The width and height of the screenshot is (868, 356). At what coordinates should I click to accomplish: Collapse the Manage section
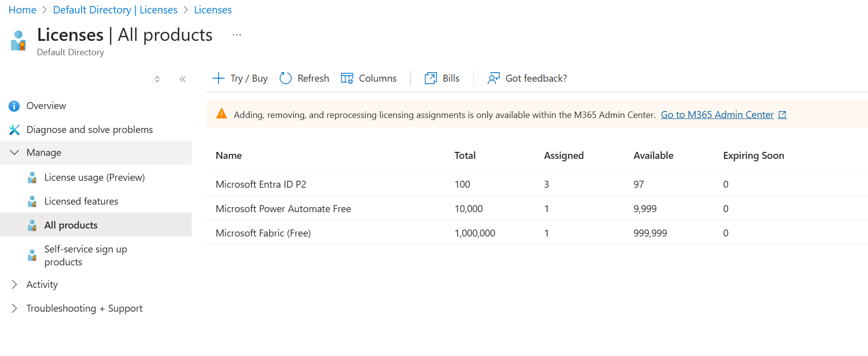[x=14, y=153]
